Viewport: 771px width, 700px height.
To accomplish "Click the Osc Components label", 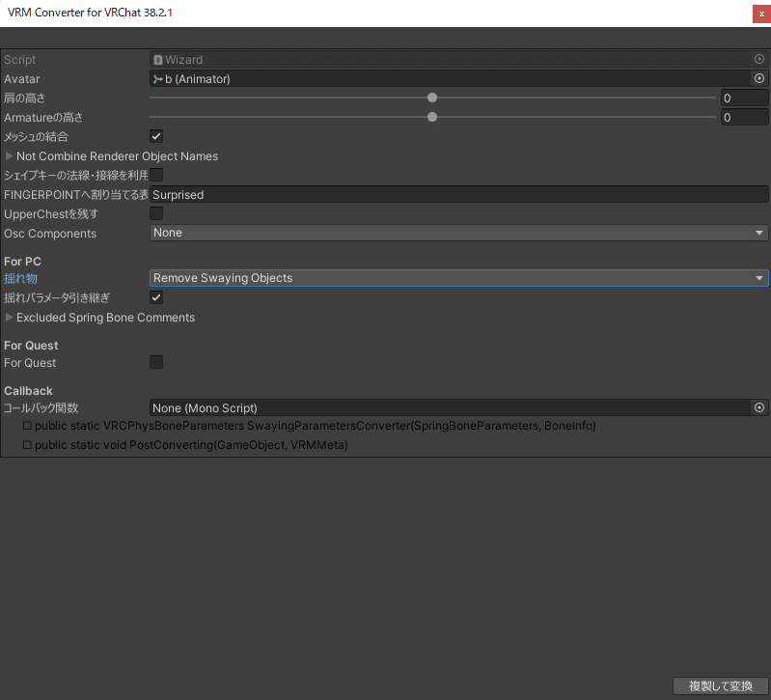I will 50,233.
